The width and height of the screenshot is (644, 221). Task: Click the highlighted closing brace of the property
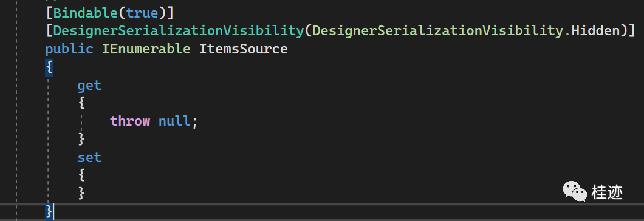coord(49,211)
